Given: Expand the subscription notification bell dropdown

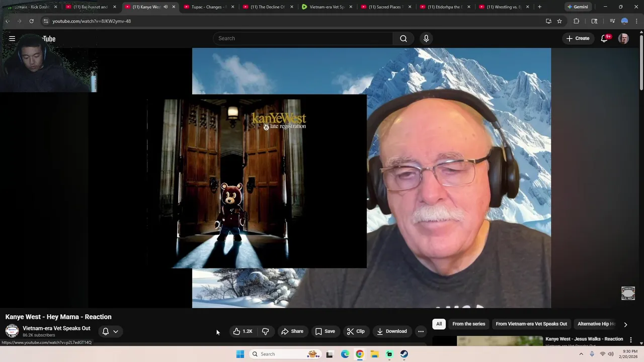Looking at the screenshot, I should pos(110,331).
